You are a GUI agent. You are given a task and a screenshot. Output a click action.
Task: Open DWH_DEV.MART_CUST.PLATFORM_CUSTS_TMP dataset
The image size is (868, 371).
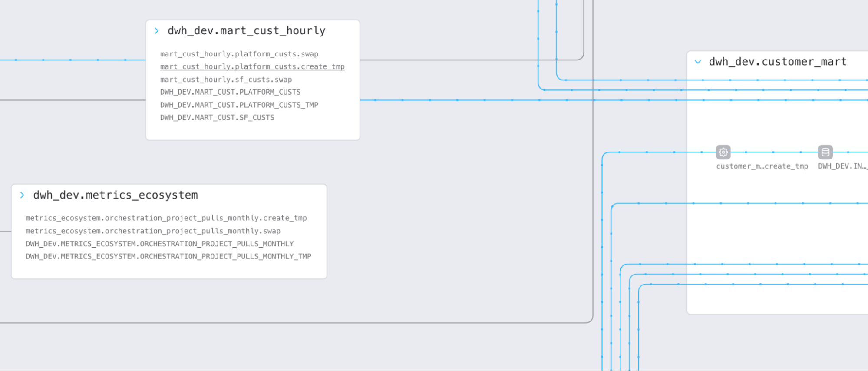[239, 105]
